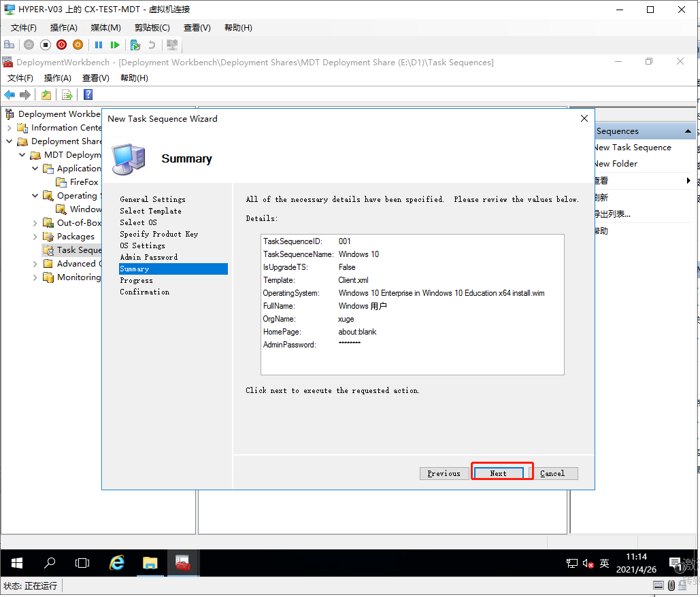Collapse the Operating Systems tree node

35,195
